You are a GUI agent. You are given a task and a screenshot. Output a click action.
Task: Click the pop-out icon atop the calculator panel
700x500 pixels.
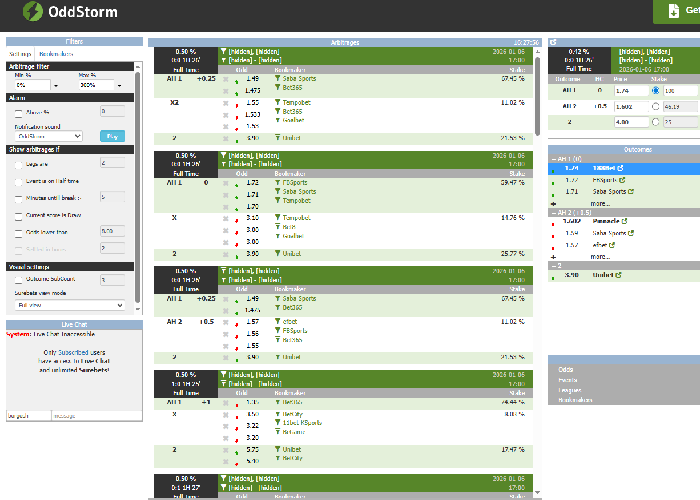point(553,42)
